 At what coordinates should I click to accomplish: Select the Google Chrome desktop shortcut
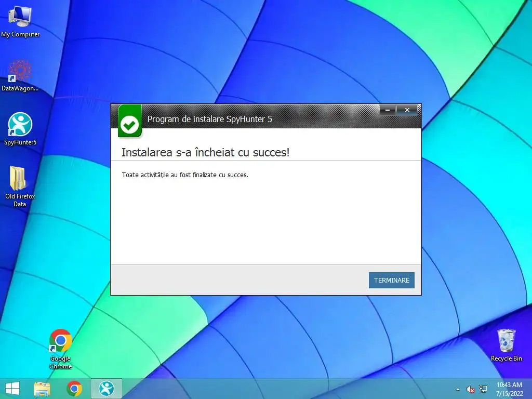click(x=60, y=349)
